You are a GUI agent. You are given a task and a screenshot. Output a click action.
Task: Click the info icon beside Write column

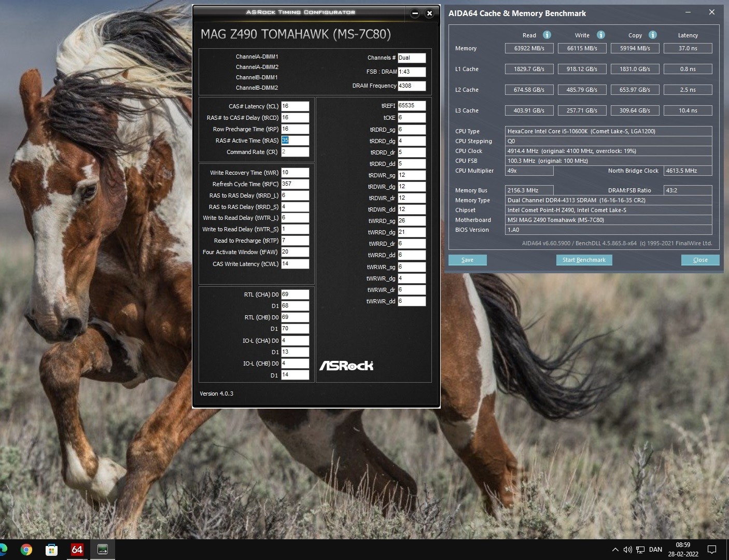pyautogui.click(x=600, y=35)
